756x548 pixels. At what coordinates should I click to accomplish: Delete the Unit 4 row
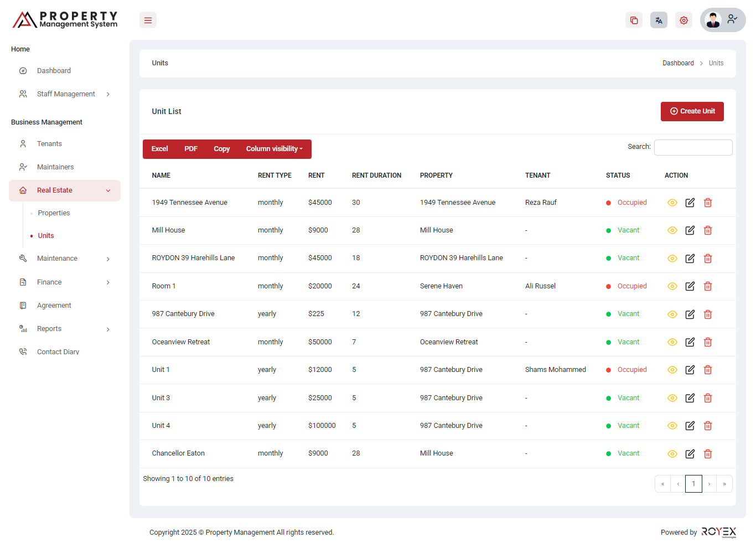click(x=707, y=426)
